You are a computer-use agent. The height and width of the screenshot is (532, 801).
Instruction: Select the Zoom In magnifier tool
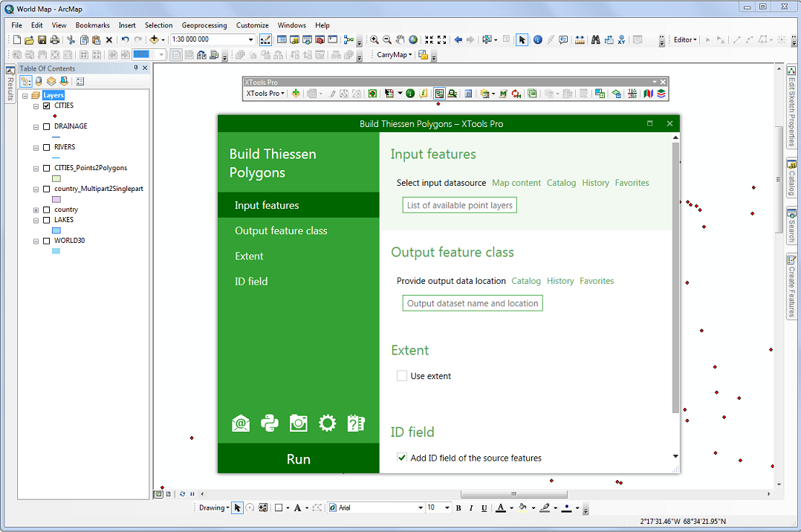(374, 40)
